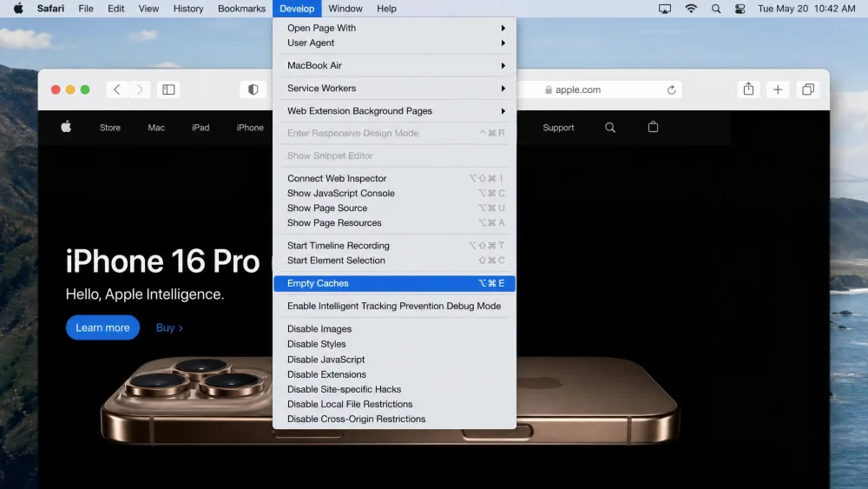Click the Buy link
This screenshot has width=868, height=489.
[169, 327]
